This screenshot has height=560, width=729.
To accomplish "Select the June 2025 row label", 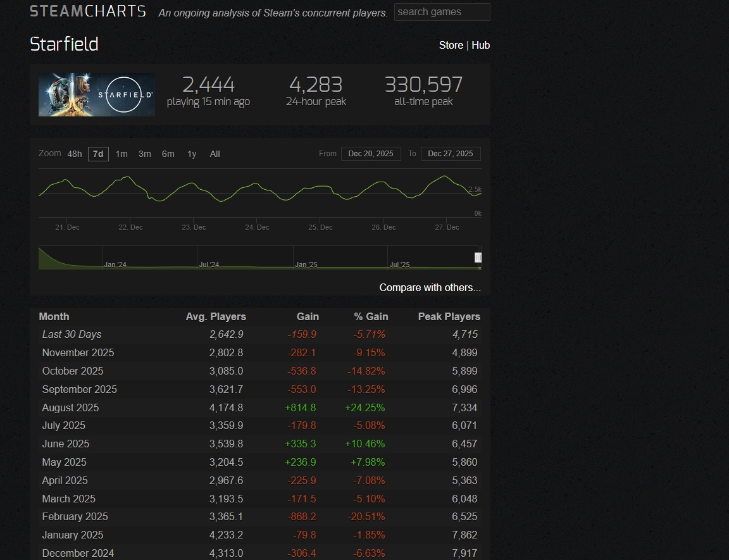I will click(x=66, y=444).
